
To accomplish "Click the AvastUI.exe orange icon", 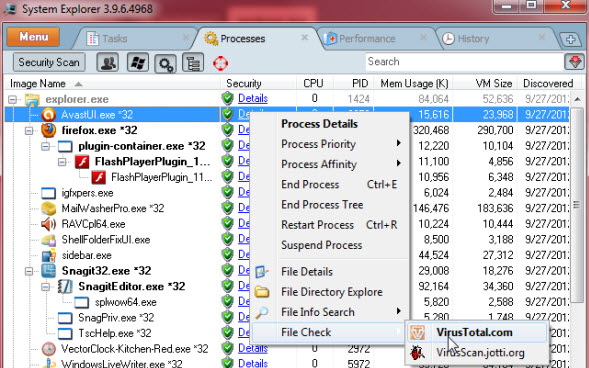I will [x=48, y=115].
